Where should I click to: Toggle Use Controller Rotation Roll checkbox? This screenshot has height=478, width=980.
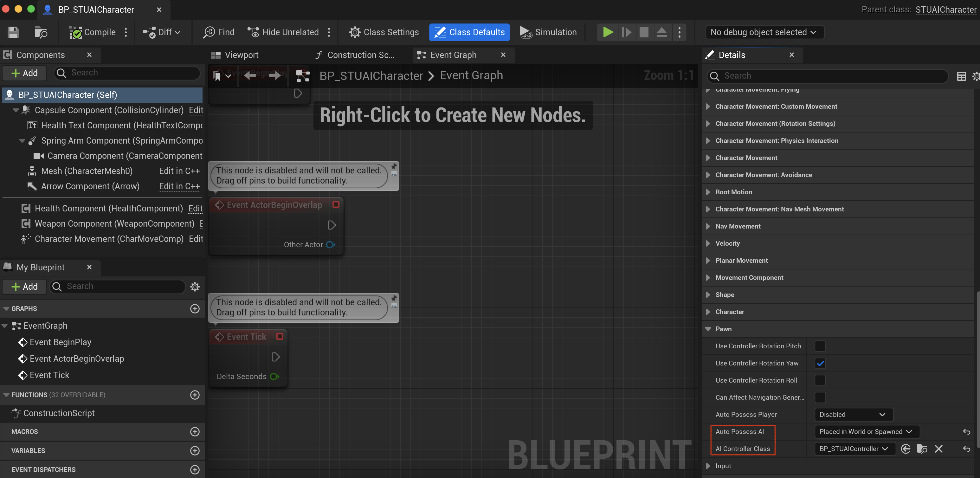tap(820, 380)
